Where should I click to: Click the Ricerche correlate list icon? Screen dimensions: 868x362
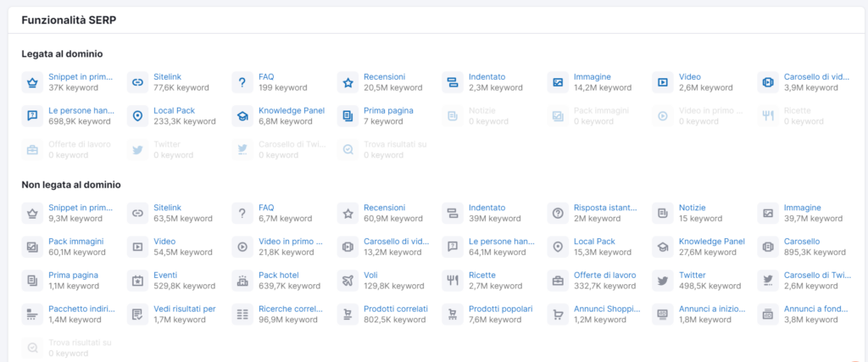[242, 315]
